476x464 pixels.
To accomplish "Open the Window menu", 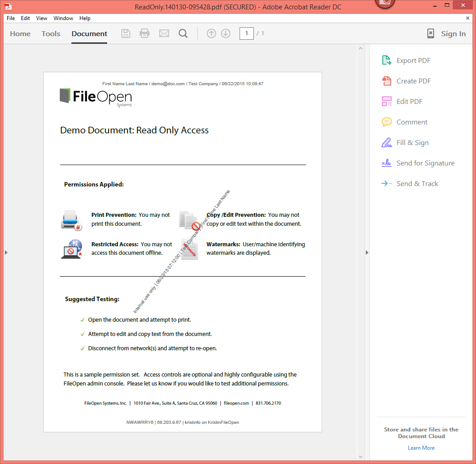I will pos(63,18).
